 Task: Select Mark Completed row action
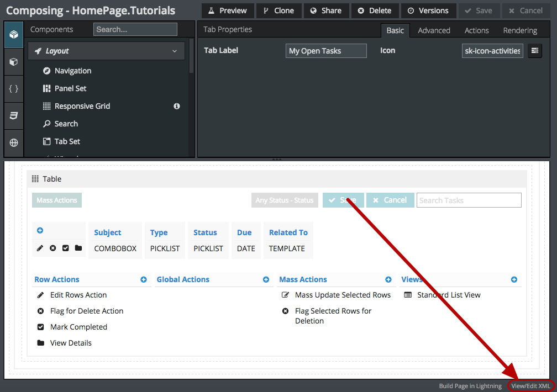pos(78,327)
